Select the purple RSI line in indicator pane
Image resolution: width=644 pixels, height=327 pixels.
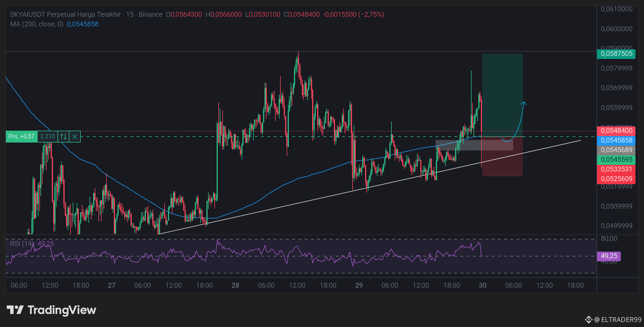244,252
